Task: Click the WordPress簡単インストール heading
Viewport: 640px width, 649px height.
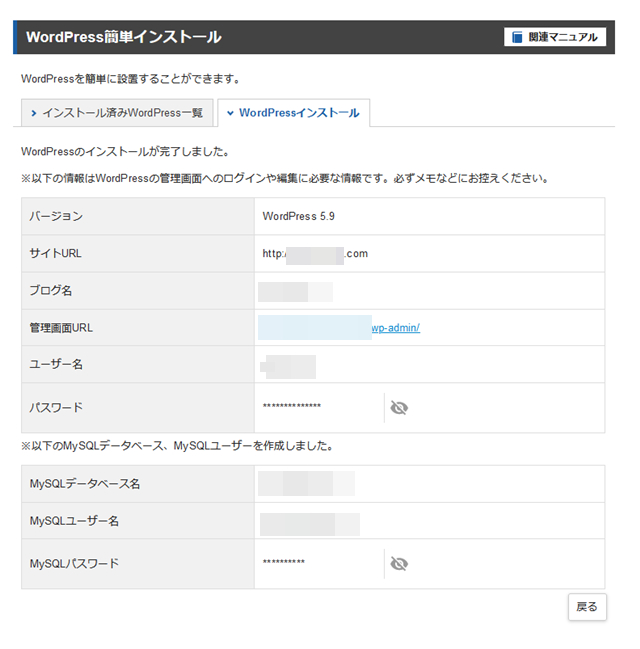Action: [x=124, y=37]
